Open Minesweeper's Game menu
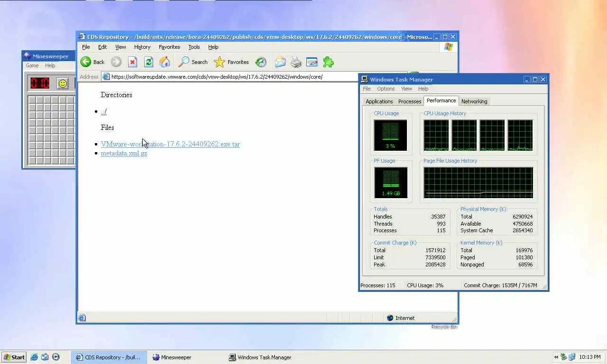The image size is (607, 364). tap(32, 65)
